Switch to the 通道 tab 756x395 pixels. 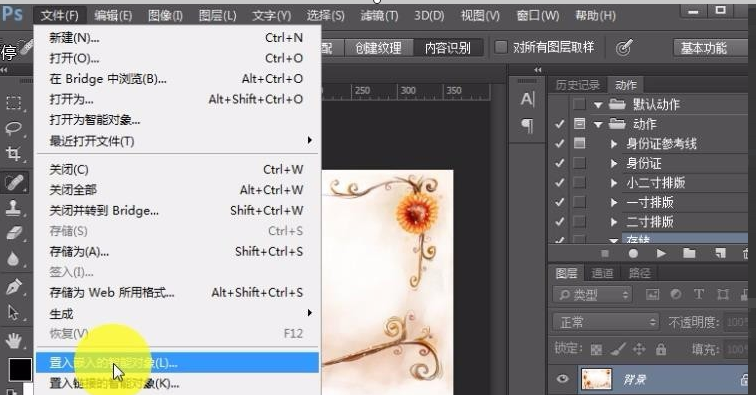(602, 273)
